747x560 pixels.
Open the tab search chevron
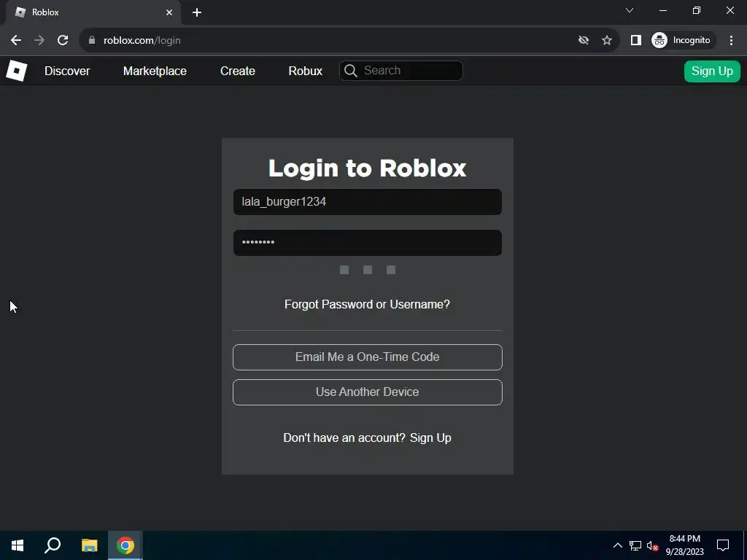(630, 10)
